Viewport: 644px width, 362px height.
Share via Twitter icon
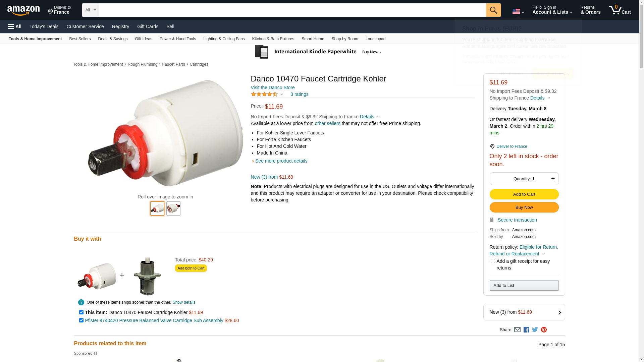(x=535, y=330)
